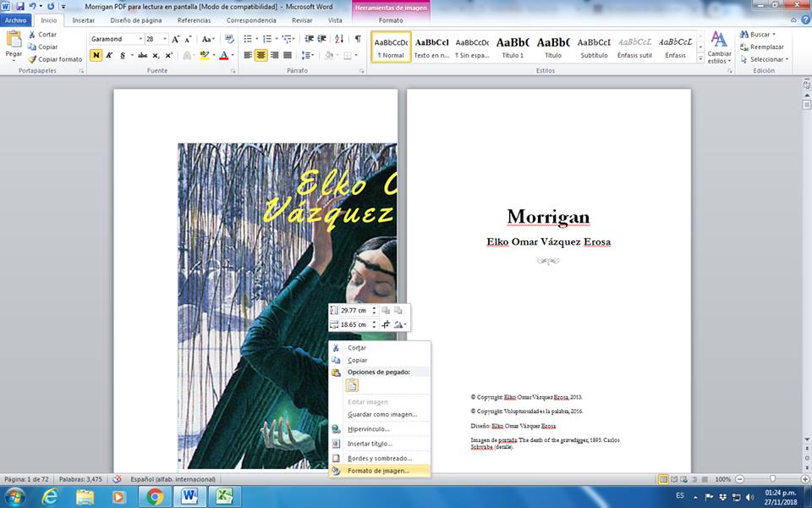Image resolution: width=812 pixels, height=508 pixels.
Task: Toggle italic formatting (K)
Action: tap(109, 56)
